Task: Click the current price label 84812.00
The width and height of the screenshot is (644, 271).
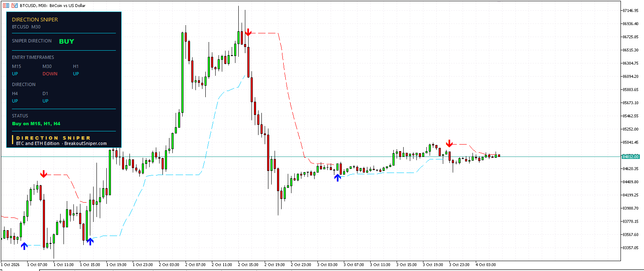Action: (631, 157)
